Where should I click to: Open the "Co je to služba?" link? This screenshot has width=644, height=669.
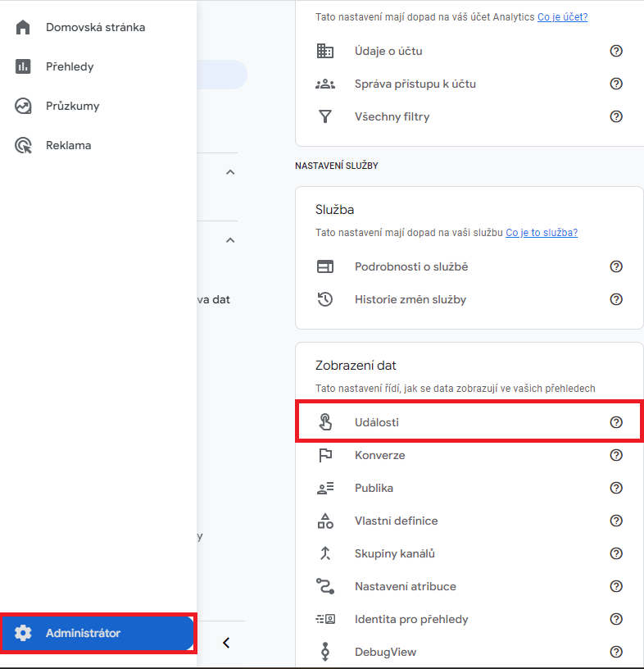(x=541, y=232)
